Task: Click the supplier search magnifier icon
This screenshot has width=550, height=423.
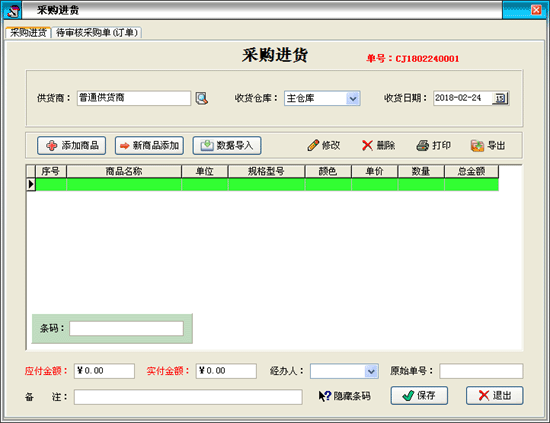Action: [202, 98]
